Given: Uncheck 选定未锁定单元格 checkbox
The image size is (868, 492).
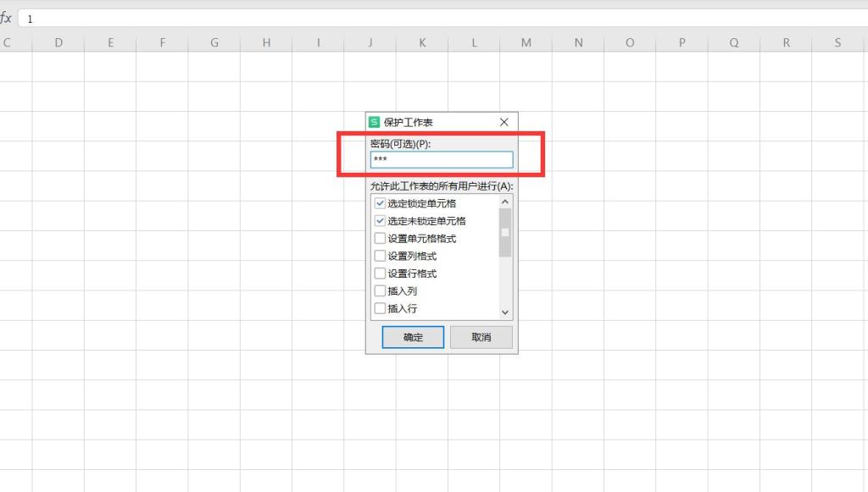Looking at the screenshot, I should [x=380, y=221].
